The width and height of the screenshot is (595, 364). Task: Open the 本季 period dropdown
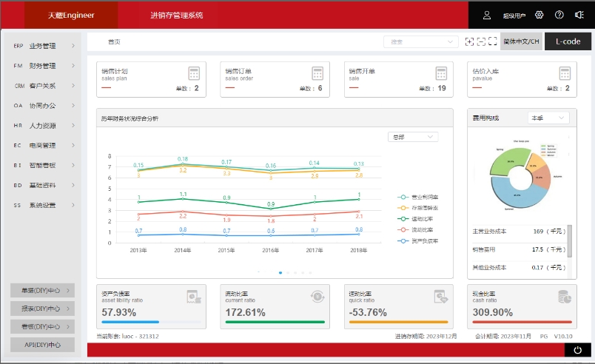tap(548, 118)
